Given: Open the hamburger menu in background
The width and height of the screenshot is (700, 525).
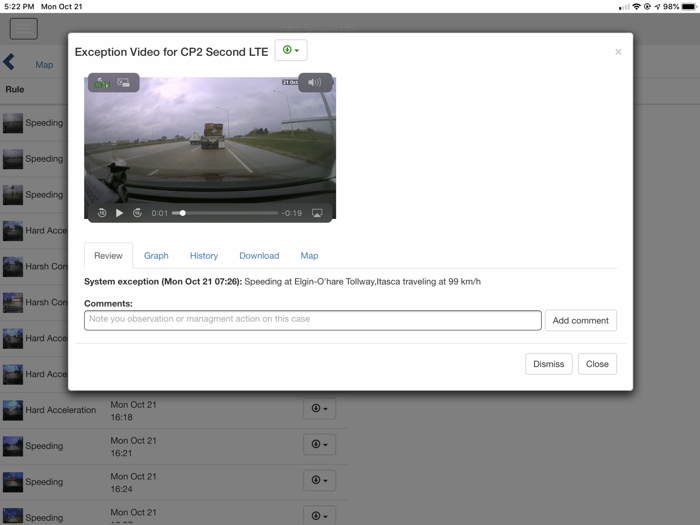Looking at the screenshot, I should [24, 29].
